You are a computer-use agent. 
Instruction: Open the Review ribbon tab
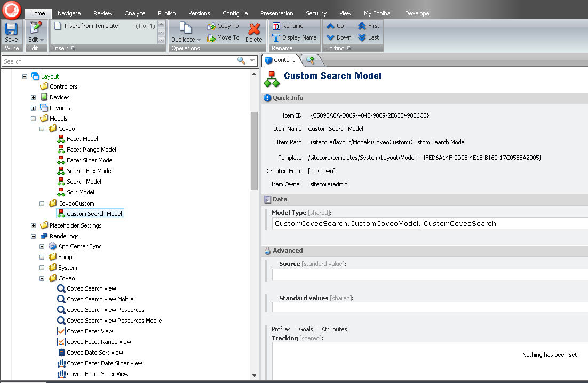click(x=103, y=13)
